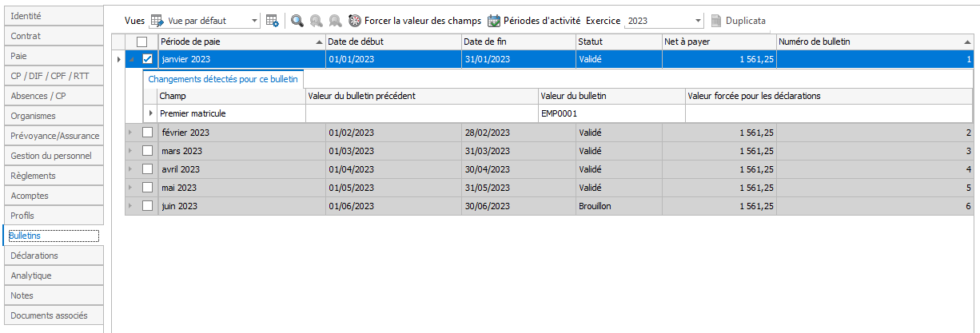
Task: Open the Exercice 2023 dropdown
Action: 698,21
